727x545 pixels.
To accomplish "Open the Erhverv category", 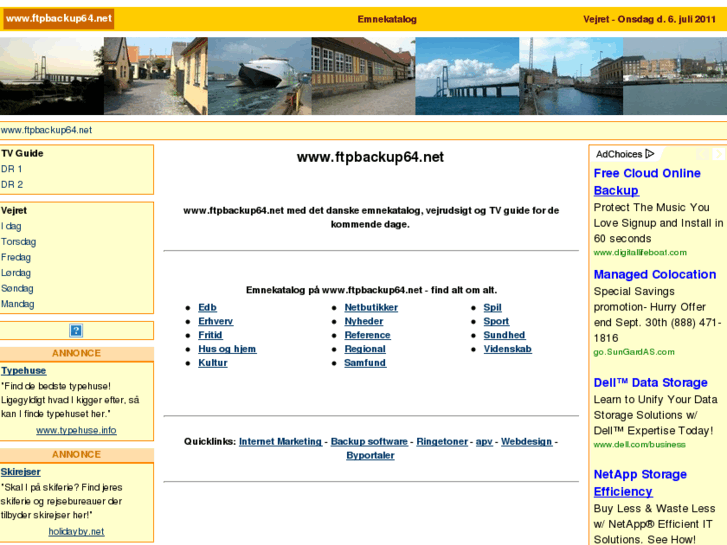I will (216, 321).
